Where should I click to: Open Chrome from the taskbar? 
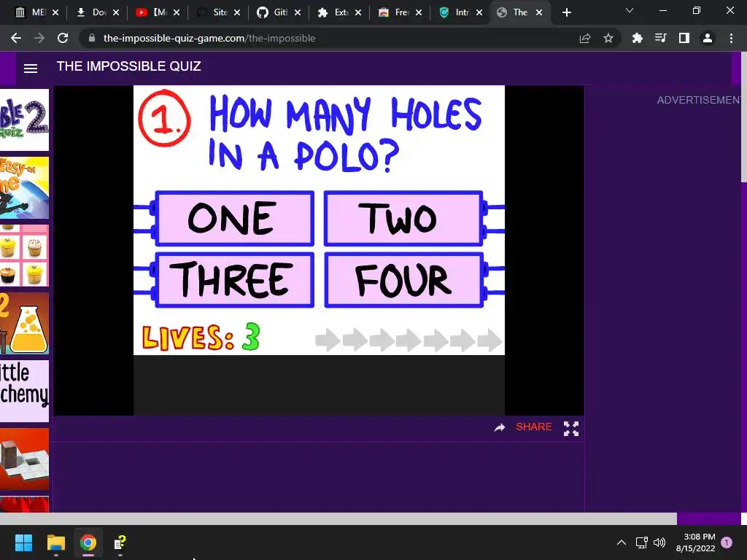[88, 542]
